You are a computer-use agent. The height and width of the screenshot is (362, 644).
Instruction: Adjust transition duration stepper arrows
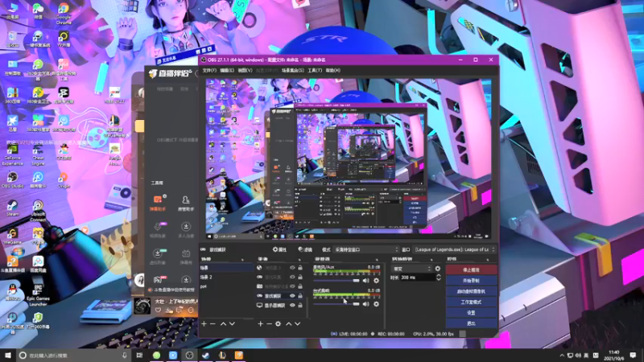(x=439, y=278)
